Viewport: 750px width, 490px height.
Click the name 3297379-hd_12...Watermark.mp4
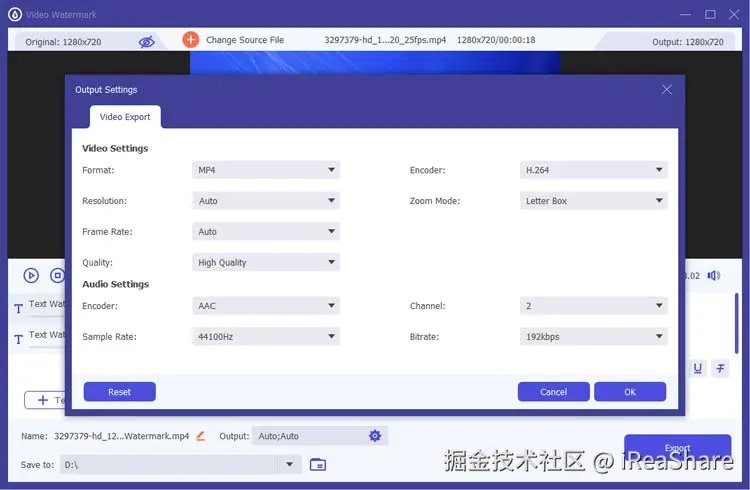[x=121, y=436]
